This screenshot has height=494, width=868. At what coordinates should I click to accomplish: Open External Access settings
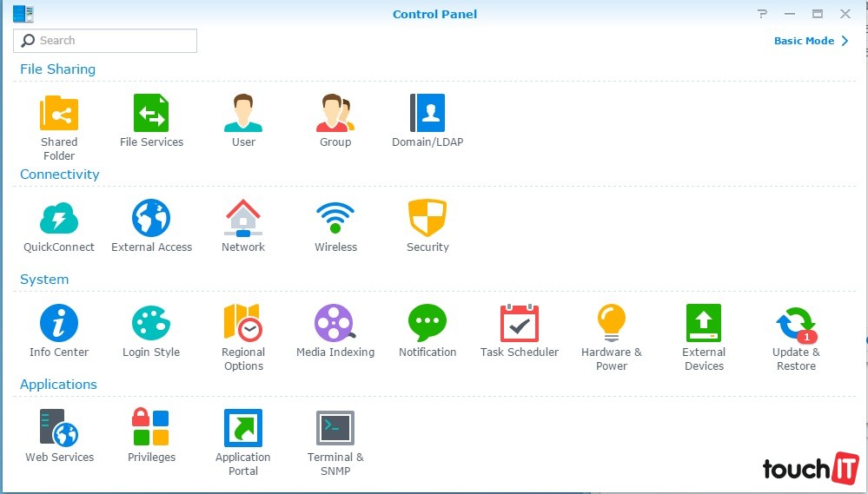tap(151, 219)
